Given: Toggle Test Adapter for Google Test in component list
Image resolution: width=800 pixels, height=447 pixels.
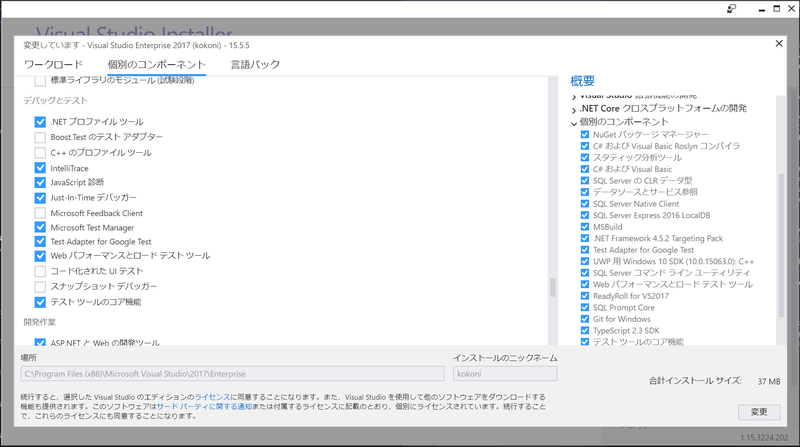Looking at the screenshot, I should (40, 241).
